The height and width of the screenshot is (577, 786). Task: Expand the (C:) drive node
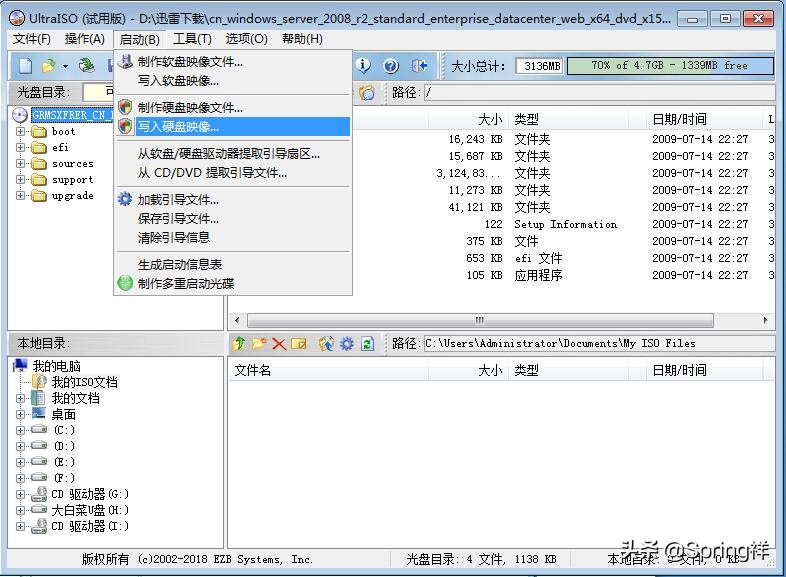point(21,431)
